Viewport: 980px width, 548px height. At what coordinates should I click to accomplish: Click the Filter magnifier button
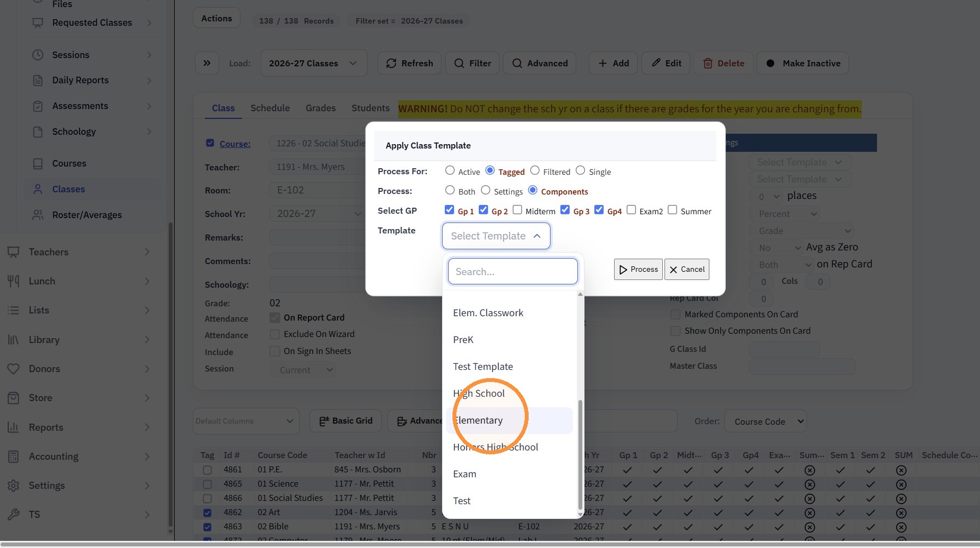[473, 63]
